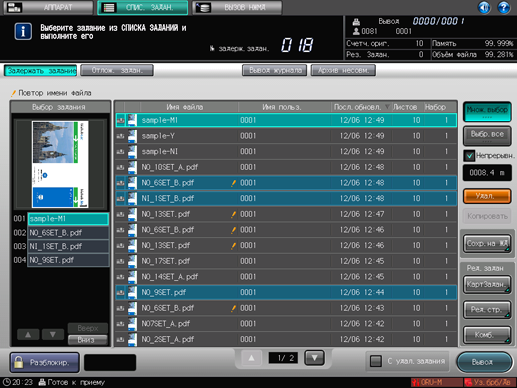This screenshot has height=388, width=517.
Task: Open the ВЫЗОВ НЖМД tab
Action: (237, 7)
